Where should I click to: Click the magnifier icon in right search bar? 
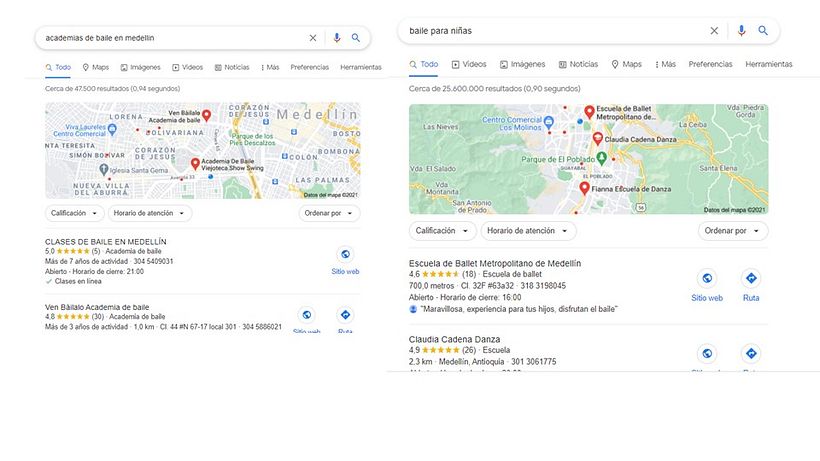[763, 31]
